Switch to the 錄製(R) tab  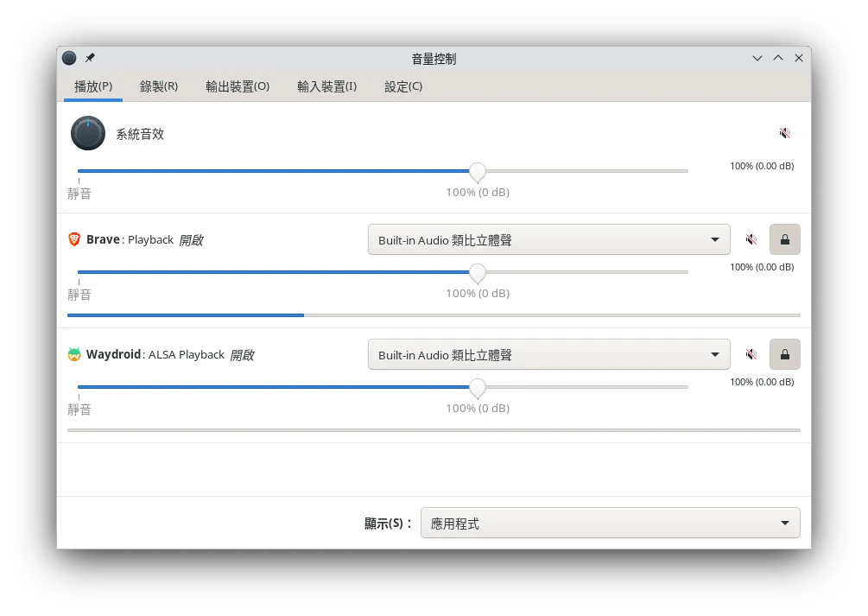(x=159, y=86)
